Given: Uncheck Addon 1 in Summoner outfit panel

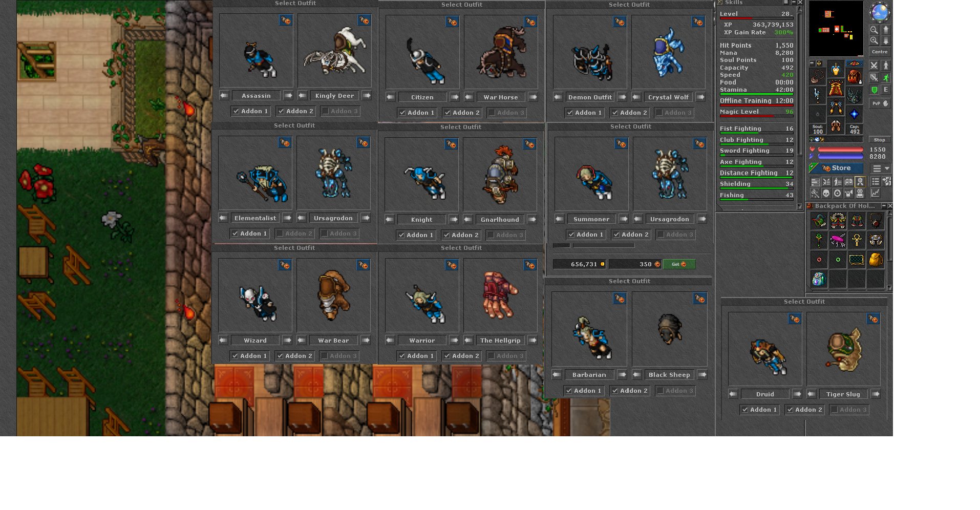Looking at the screenshot, I should (x=571, y=235).
